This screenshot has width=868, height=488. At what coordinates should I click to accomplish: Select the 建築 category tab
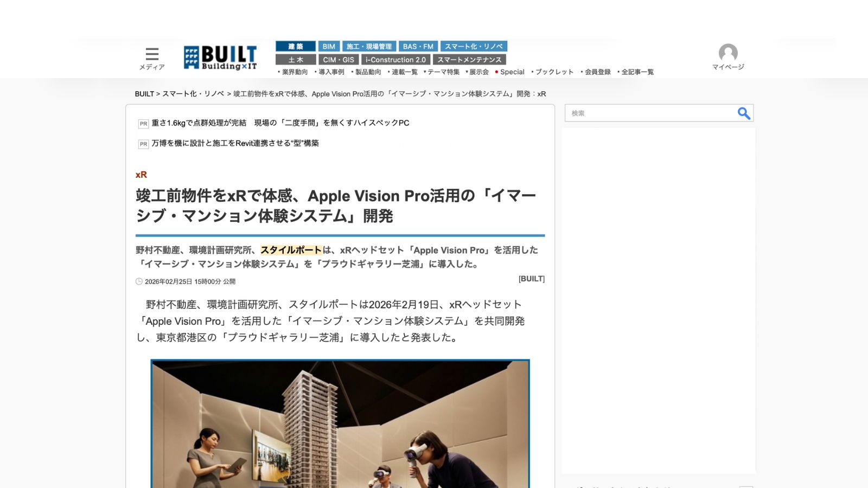[295, 47]
